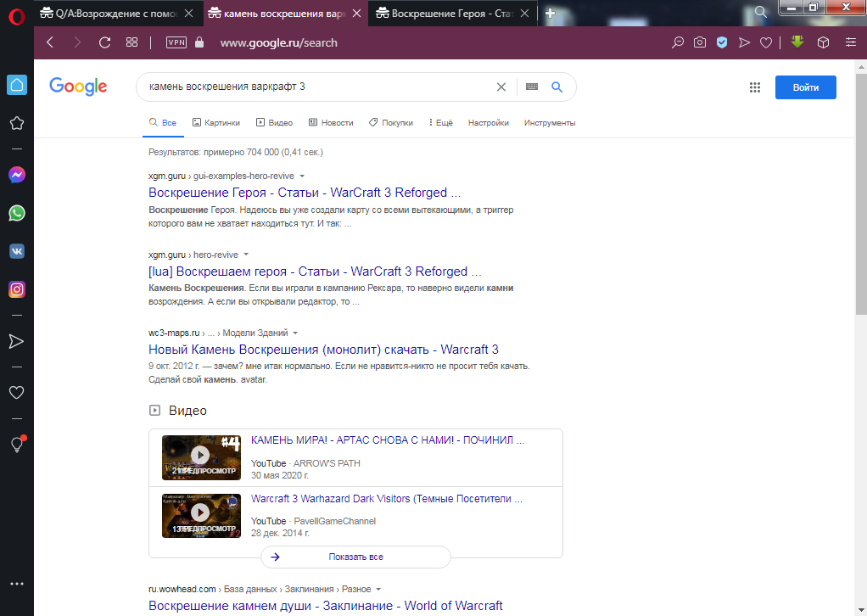
Task: Open the lightbulb tips icon in sidebar
Action: (17, 444)
